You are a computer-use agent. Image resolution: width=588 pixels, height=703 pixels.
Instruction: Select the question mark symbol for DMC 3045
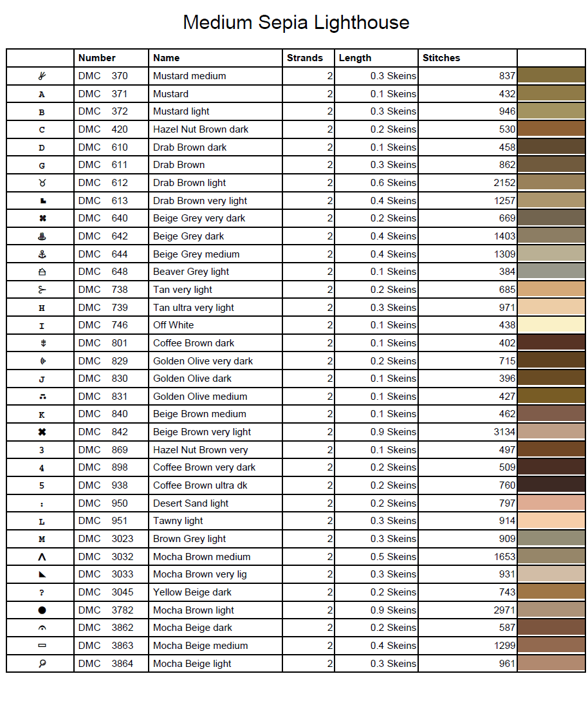pyautogui.click(x=42, y=592)
